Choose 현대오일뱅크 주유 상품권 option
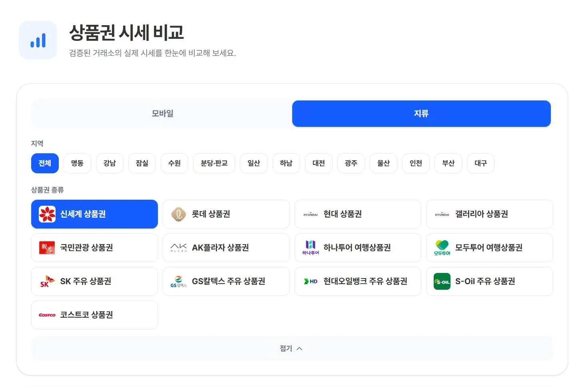 pyautogui.click(x=358, y=281)
